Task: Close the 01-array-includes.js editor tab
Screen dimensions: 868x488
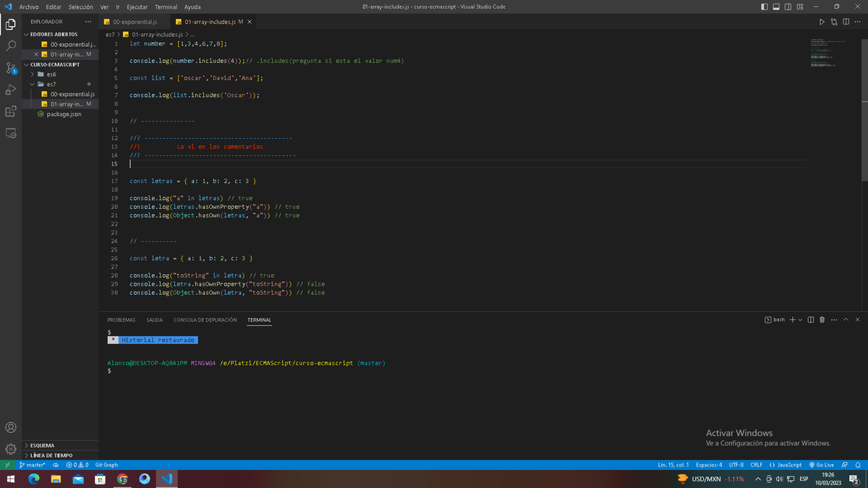Action: [x=250, y=22]
